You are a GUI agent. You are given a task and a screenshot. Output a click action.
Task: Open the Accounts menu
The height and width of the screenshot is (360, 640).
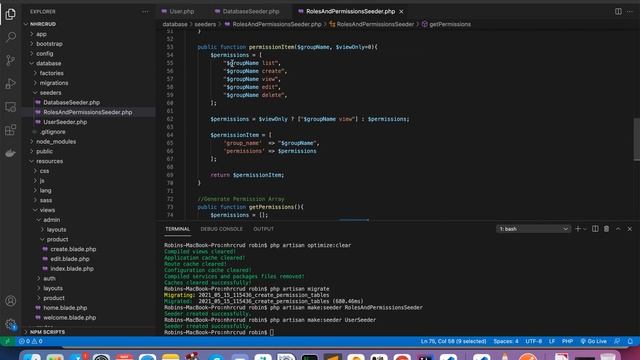(x=11, y=301)
